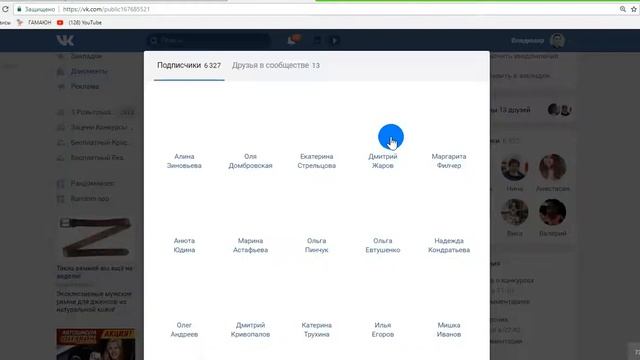Bookmark this page with the star icon

634,9
